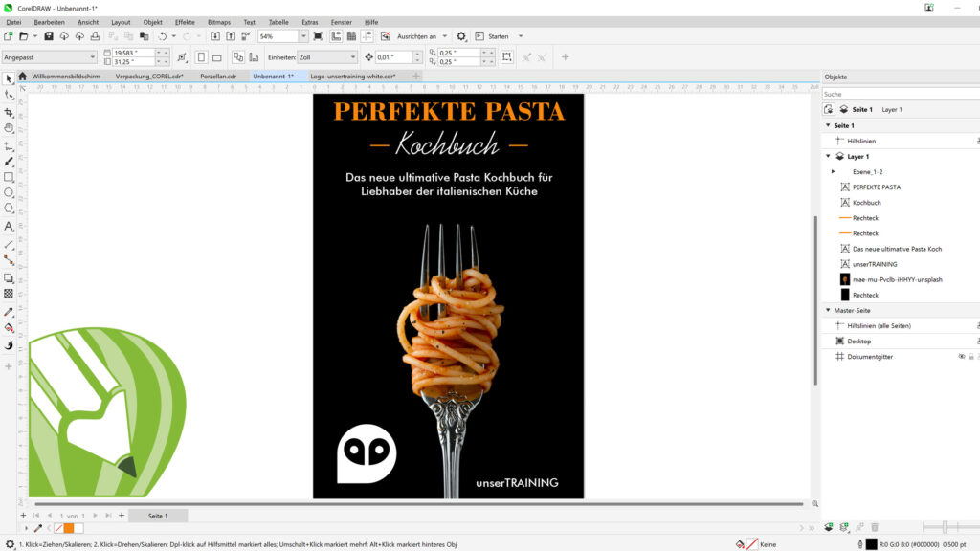
Task: Go to next page arrow in navigator
Action: pyautogui.click(x=95, y=516)
